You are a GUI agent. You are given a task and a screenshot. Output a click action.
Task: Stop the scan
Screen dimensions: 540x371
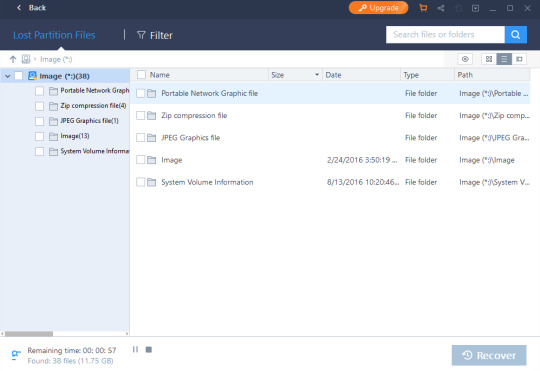click(148, 350)
